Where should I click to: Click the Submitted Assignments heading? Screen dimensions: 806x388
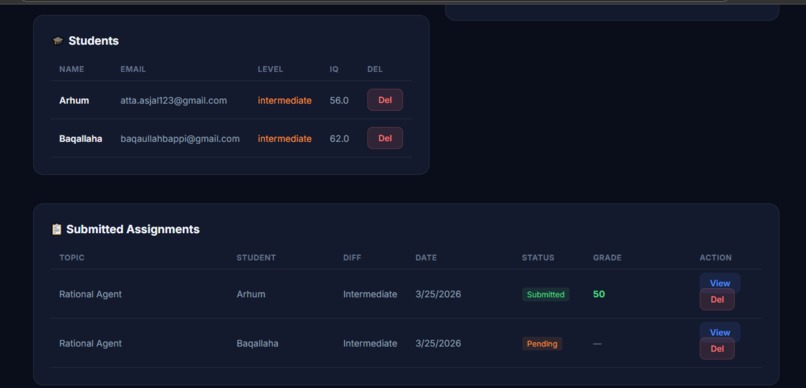[x=133, y=229]
